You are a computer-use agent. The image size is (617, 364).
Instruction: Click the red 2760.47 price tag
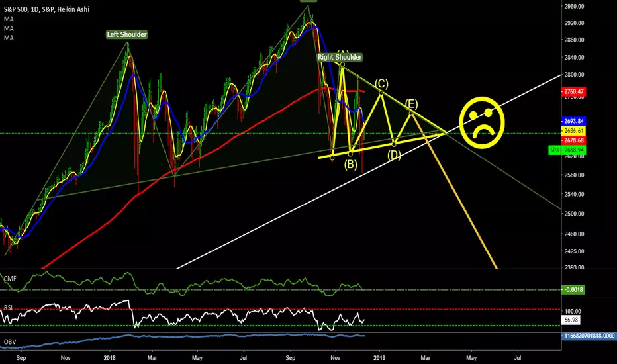[574, 92]
